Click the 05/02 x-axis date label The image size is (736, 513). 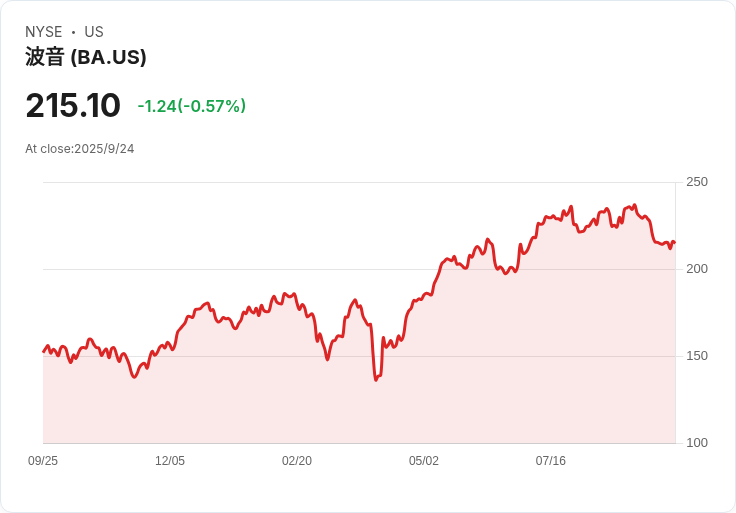tap(424, 461)
